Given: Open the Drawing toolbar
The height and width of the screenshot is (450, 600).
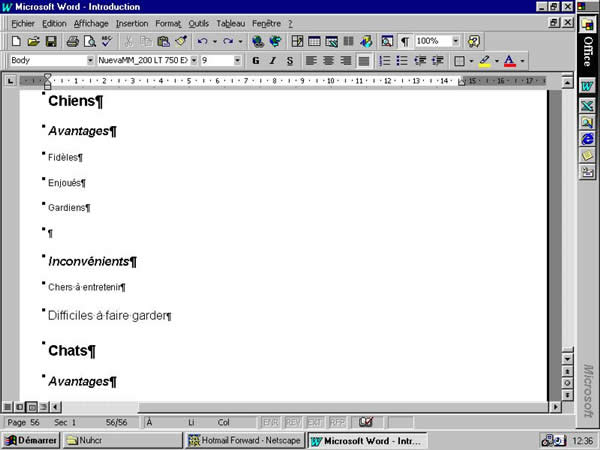Looking at the screenshot, I should point(366,41).
